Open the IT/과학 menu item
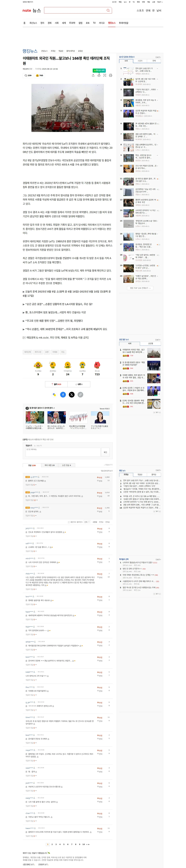Image resolution: width=186 pixels, height=868 pixels. [x=72, y=23]
